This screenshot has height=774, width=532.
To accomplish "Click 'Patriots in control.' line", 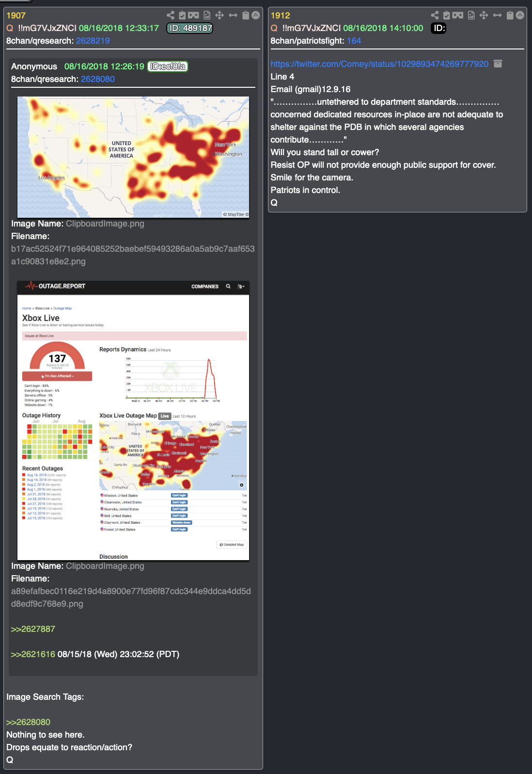I will (x=305, y=190).
